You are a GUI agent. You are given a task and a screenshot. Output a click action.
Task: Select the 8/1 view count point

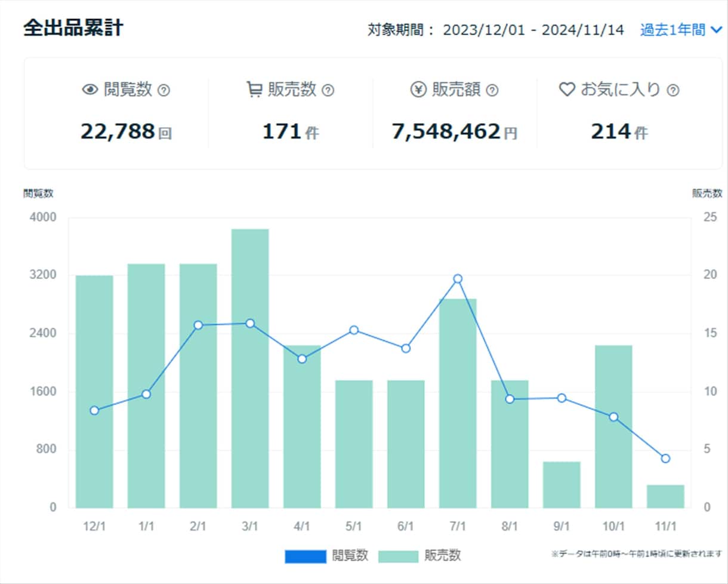(510, 399)
